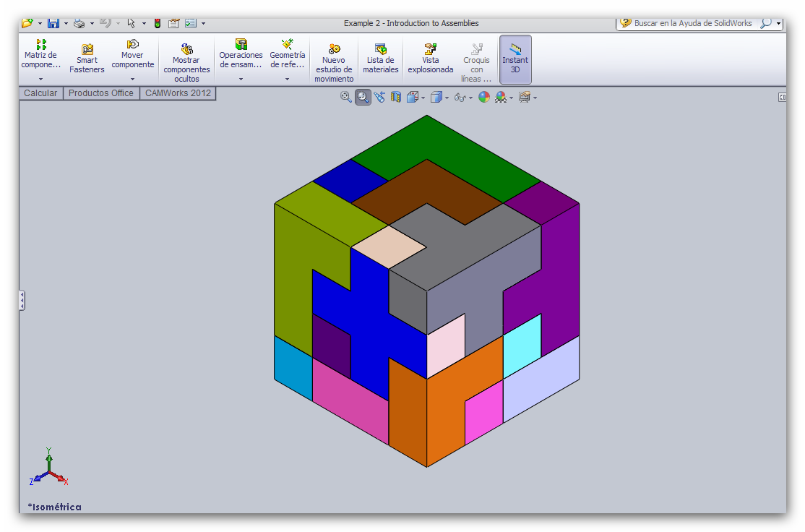Click the help search magnifier icon
805x532 pixels.
tap(765, 23)
